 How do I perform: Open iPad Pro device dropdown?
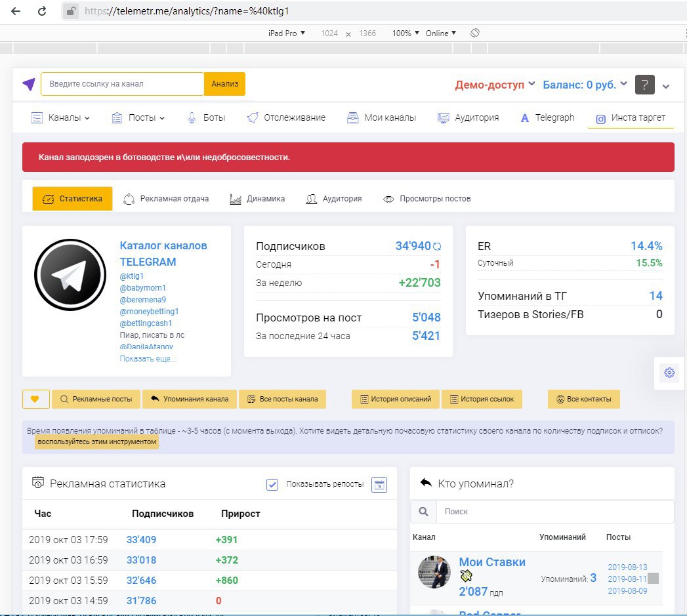pos(287,33)
